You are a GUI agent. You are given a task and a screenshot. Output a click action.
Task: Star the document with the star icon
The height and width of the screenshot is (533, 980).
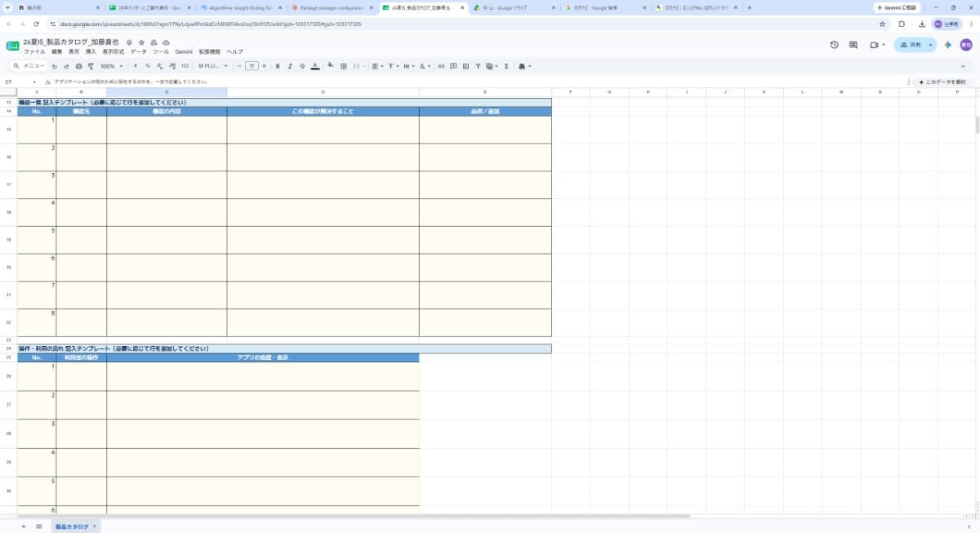tap(141, 42)
